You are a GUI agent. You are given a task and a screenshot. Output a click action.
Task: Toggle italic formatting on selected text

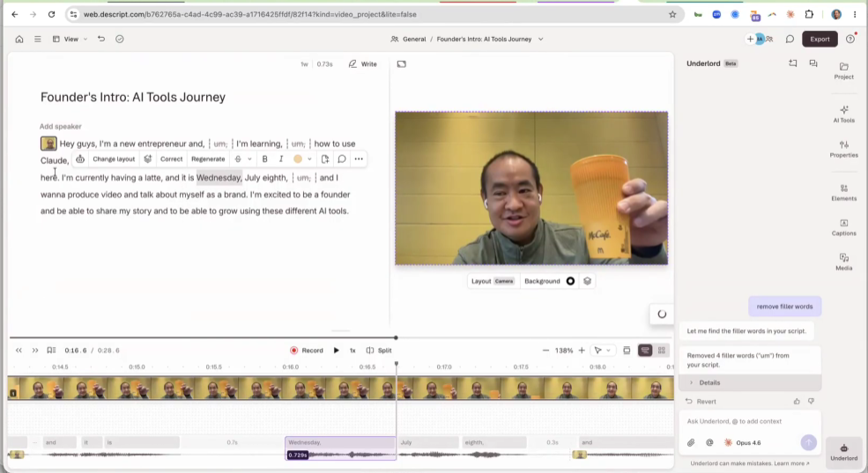click(x=280, y=159)
